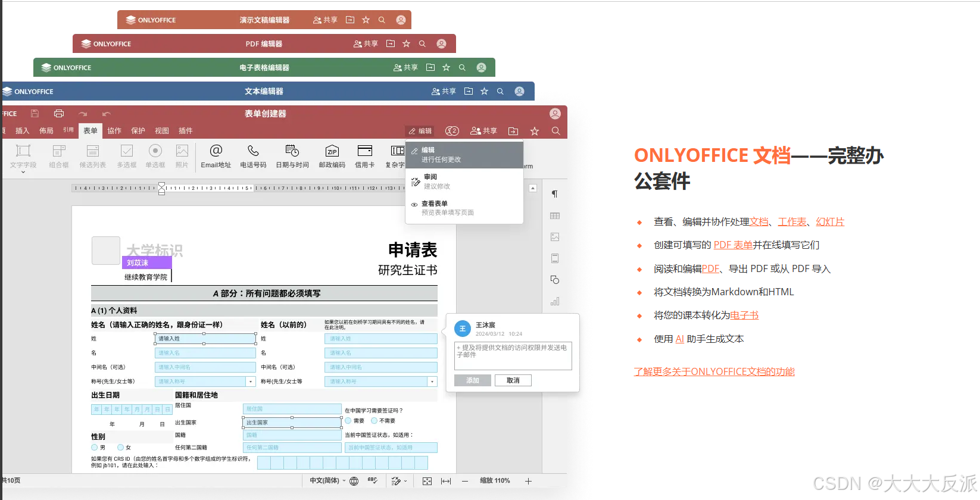This screenshot has height=500, width=980.
Task: Click the save icon in form creator
Action: (35, 114)
